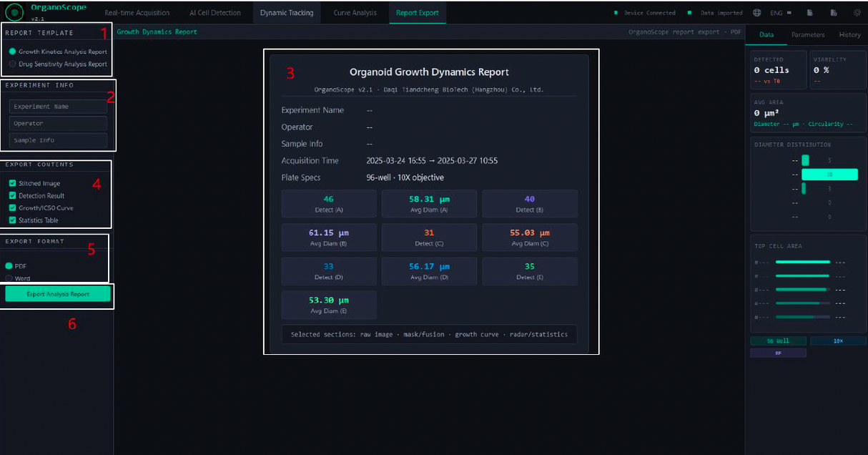The height and width of the screenshot is (455, 868).
Task: Click the Avg Diam (B) 61.15 µm card
Action: [x=329, y=237]
